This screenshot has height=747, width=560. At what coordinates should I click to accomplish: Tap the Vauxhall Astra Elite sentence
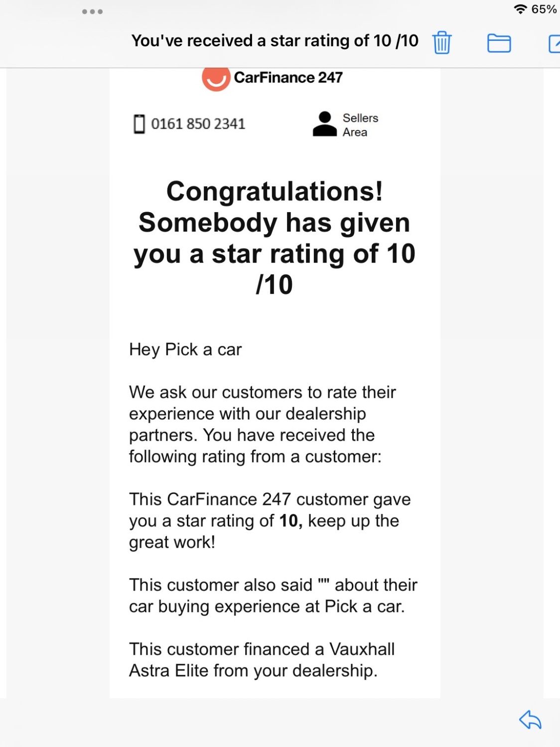(262, 660)
